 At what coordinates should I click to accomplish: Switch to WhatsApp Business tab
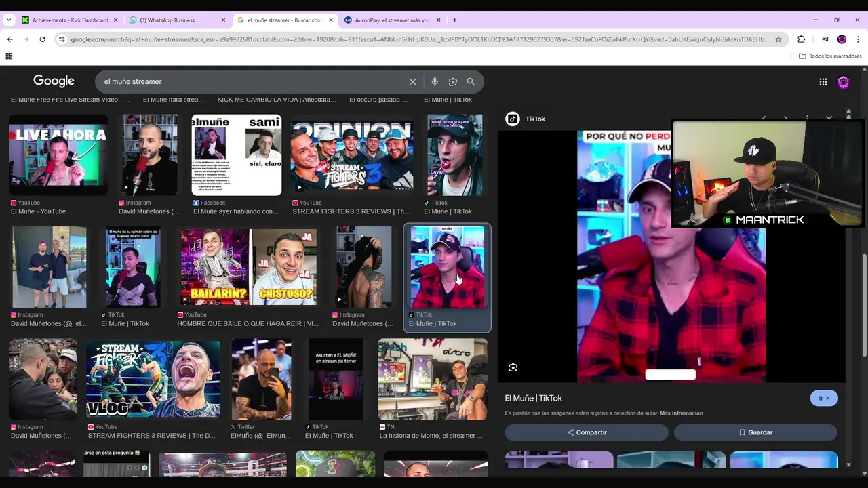pos(178,20)
